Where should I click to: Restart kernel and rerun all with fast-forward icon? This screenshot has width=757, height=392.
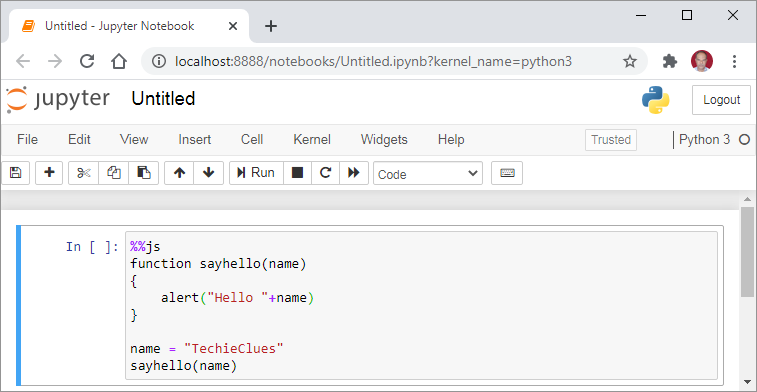pyautogui.click(x=354, y=173)
